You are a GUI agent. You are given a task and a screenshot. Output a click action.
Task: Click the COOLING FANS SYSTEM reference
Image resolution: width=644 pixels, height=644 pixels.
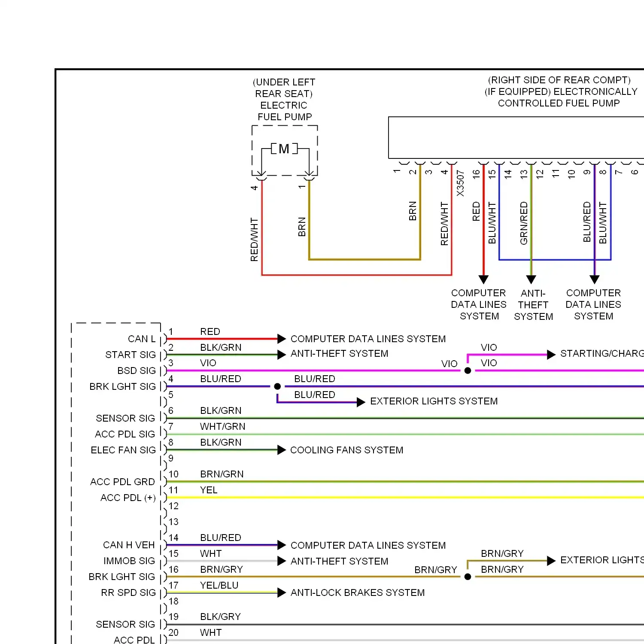(347, 450)
